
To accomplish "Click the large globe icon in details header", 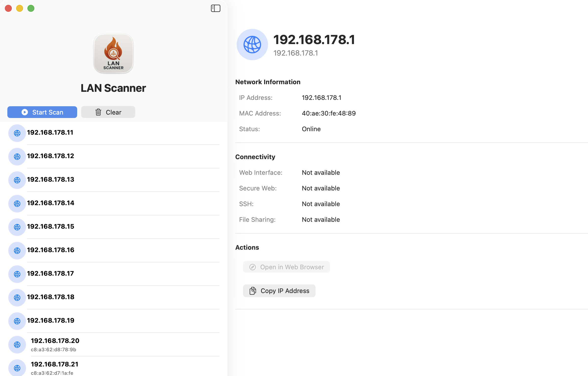I will pyautogui.click(x=252, y=45).
